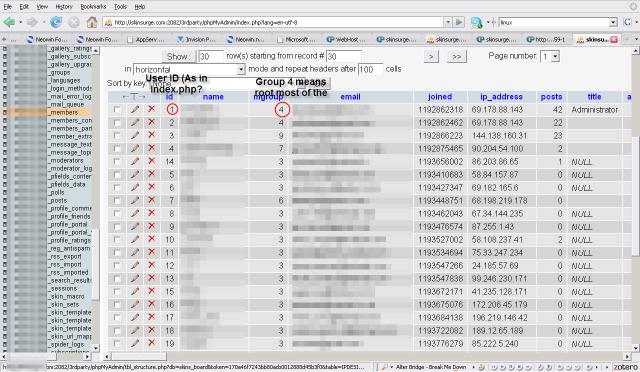
Task: Delete row with id 1 via red X
Action: click(151, 109)
